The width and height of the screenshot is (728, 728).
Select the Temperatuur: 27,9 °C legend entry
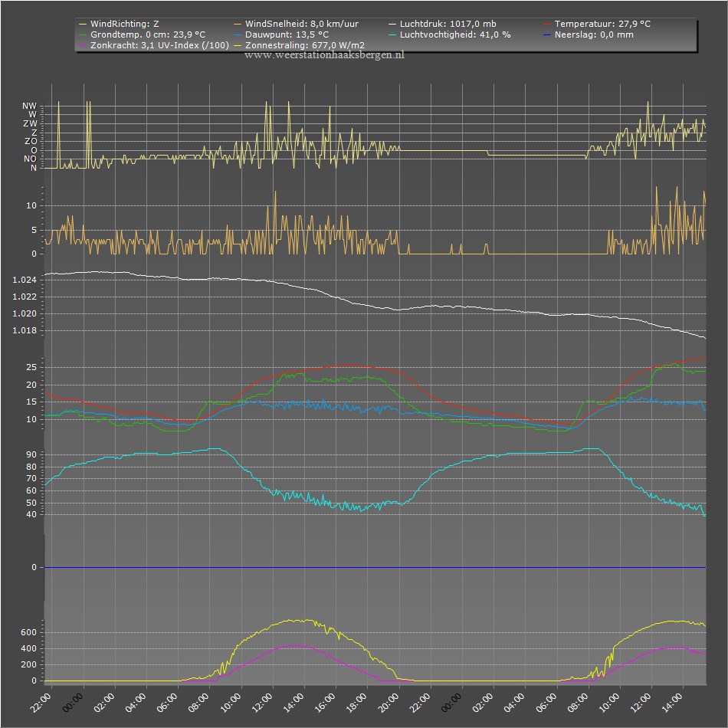click(x=597, y=24)
